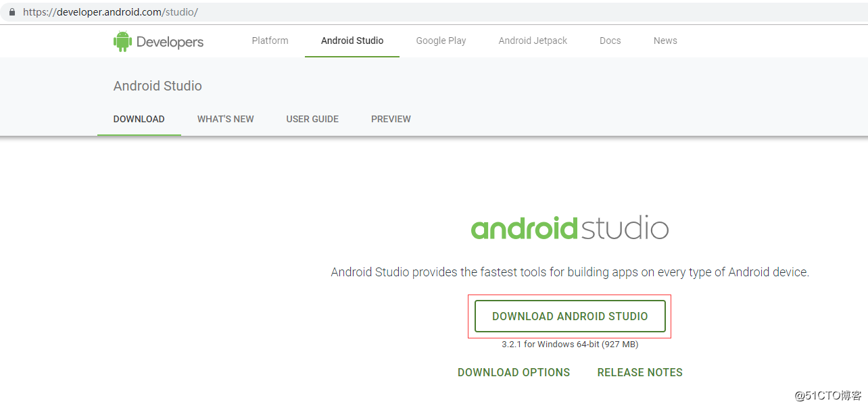Open the Platform menu item
Viewport: 868px width, 408px height.
270,41
